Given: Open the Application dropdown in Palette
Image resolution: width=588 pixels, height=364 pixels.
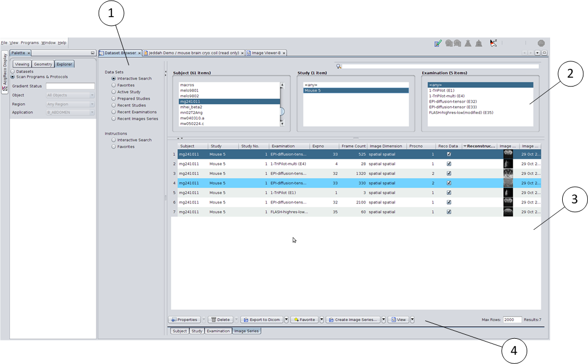Looking at the screenshot, I should pyautogui.click(x=70, y=112).
